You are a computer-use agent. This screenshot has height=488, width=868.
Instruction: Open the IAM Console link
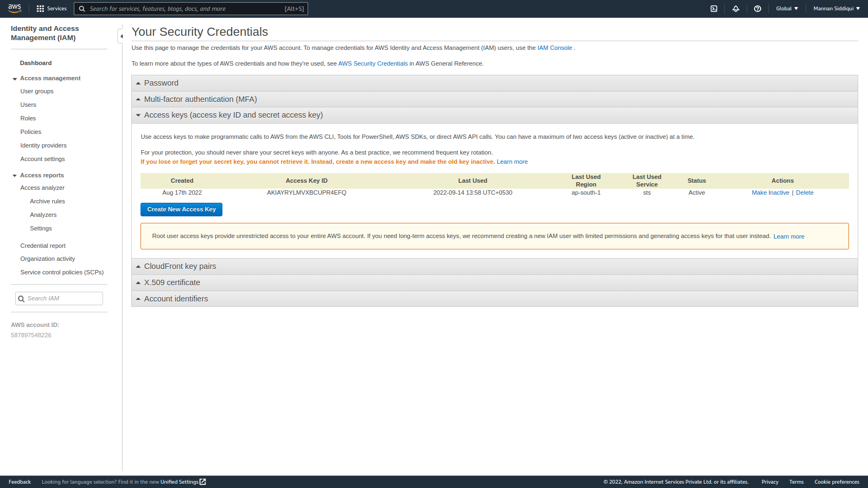click(x=554, y=48)
